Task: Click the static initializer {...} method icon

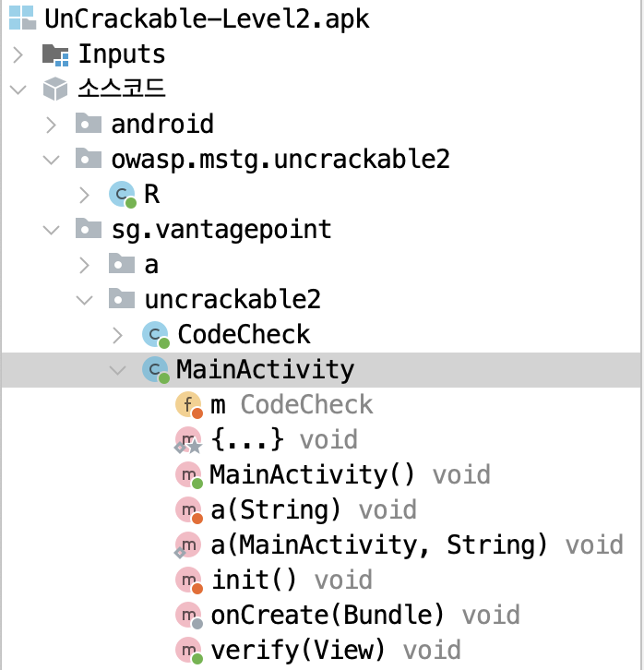Action: click(x=189, y=440)
